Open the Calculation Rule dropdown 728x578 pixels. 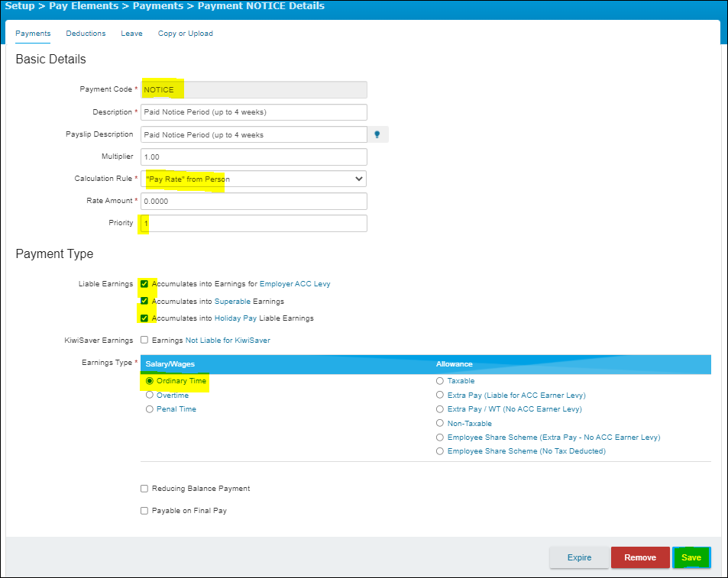tap(254, 179)
